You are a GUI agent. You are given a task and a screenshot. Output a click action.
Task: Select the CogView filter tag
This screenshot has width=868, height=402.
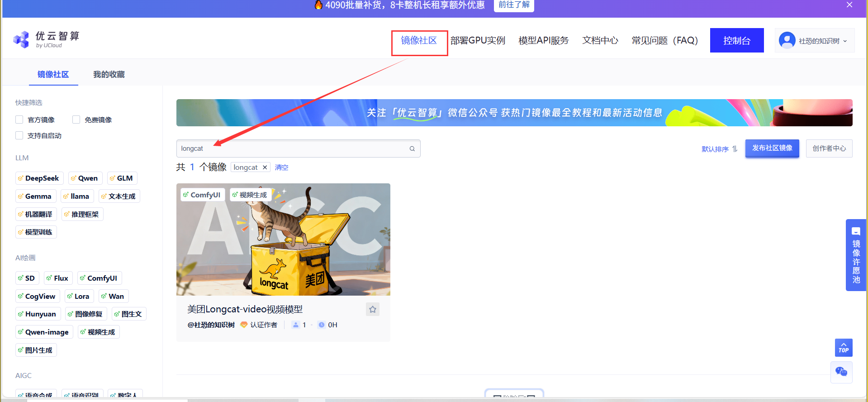coord(38,296)
